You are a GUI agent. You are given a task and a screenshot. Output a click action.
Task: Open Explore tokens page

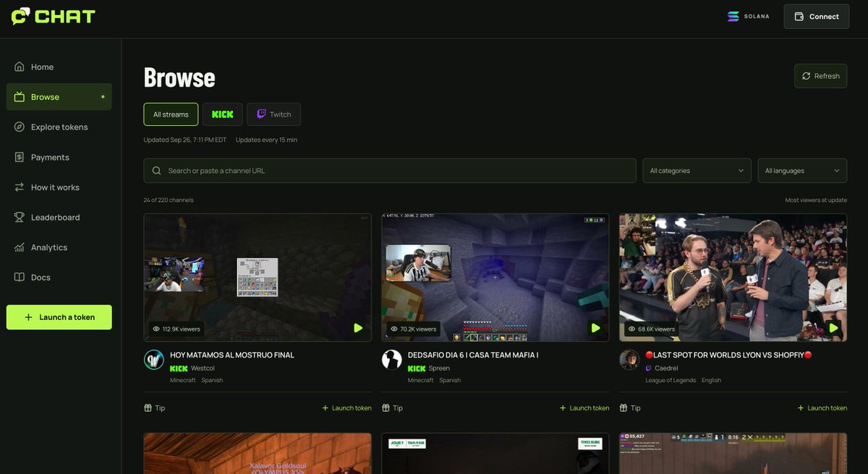[59, 127]
